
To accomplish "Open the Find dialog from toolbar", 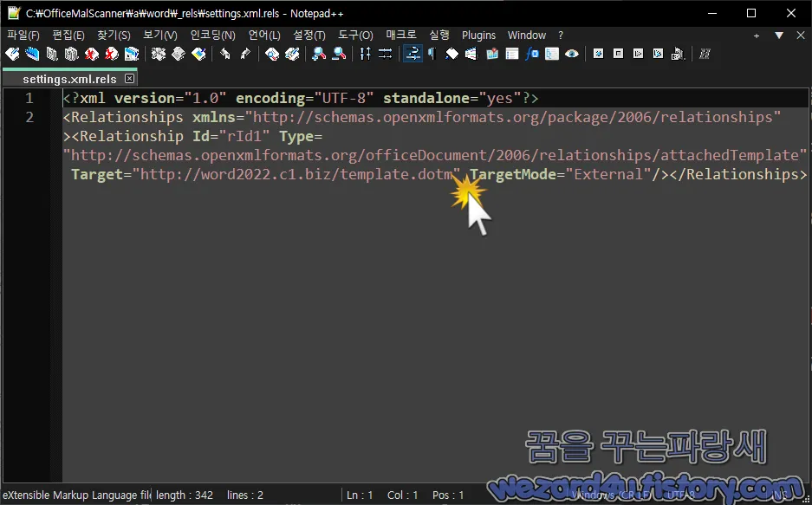I will [272, 54].
